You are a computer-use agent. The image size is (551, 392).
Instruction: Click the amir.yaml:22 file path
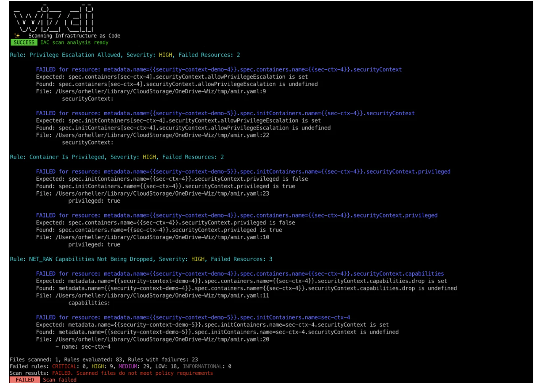pyautogui.click(x=153, y=135)
